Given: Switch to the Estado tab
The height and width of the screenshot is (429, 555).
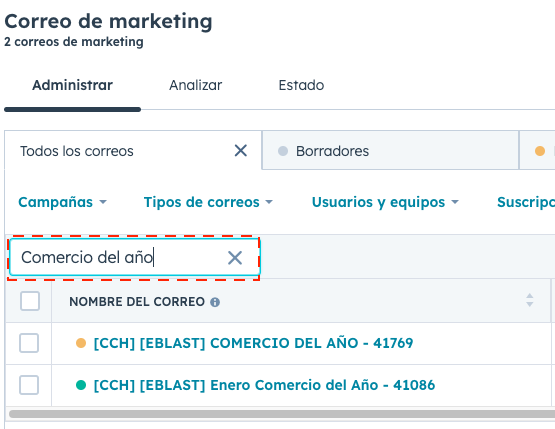Looking at the screenshot, I should click(301, 85).
